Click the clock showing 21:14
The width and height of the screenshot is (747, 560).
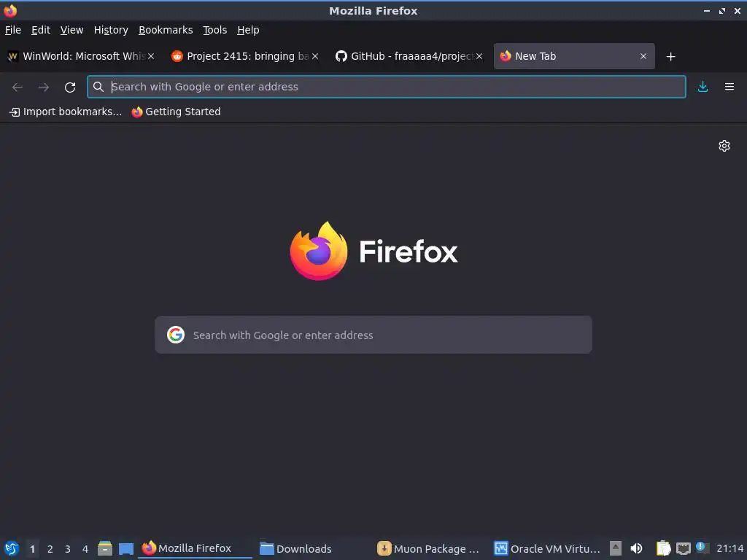729,548
